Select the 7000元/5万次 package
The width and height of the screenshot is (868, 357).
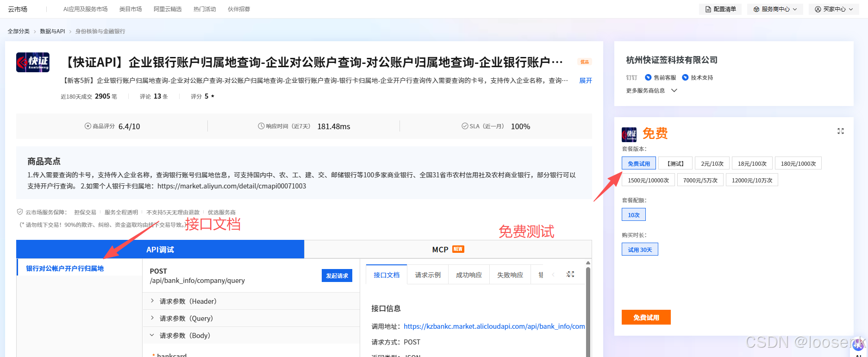coord(700,180)
